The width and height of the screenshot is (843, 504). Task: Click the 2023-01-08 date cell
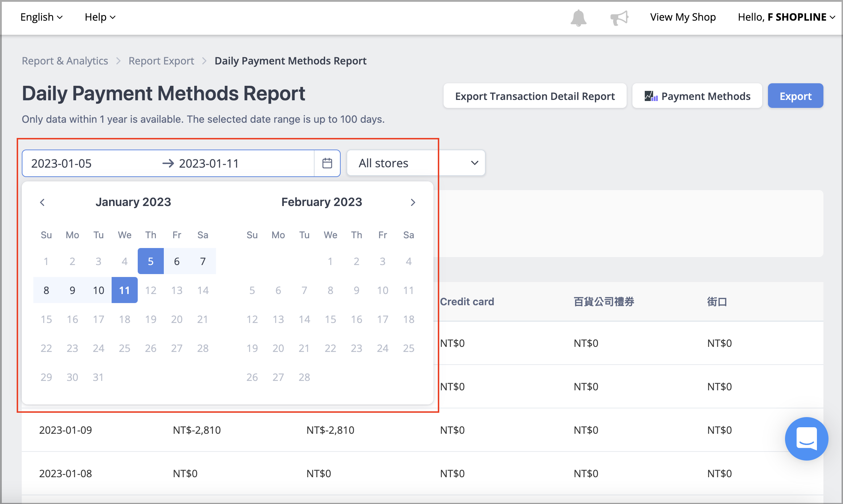66,473
